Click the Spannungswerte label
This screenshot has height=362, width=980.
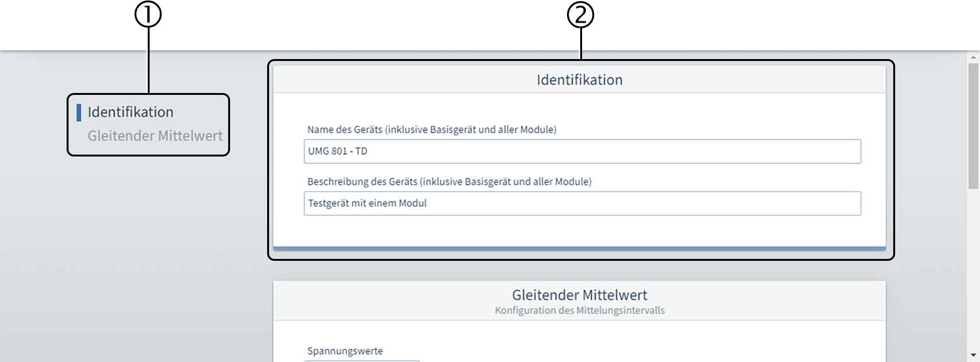345,350
